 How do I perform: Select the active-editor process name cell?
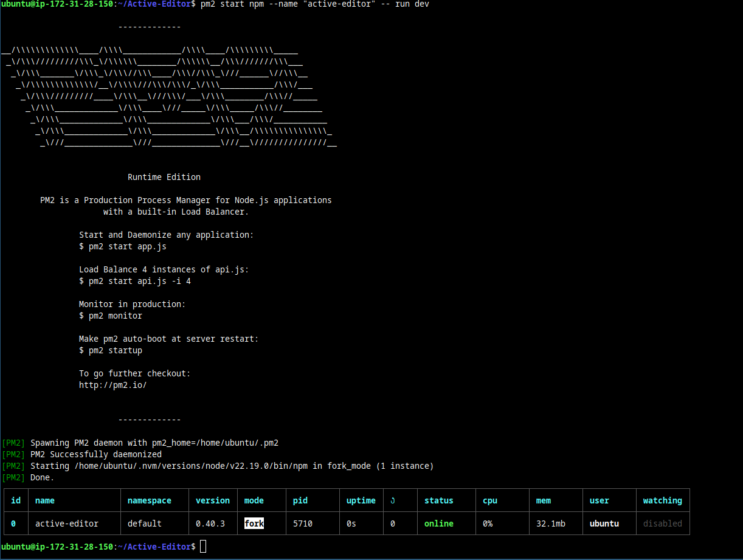pos(66,524)
